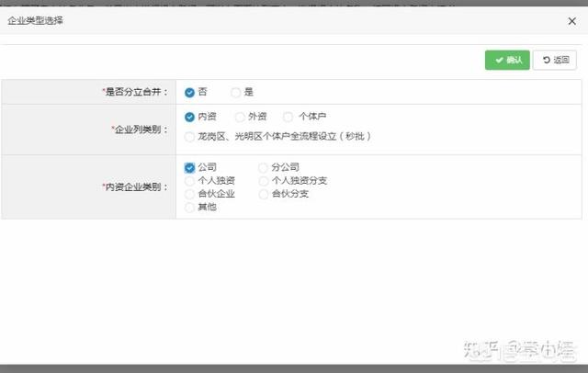Choose 外资 enterprise category
This screenshot has height=373, width=588.
tap(240, 117)
